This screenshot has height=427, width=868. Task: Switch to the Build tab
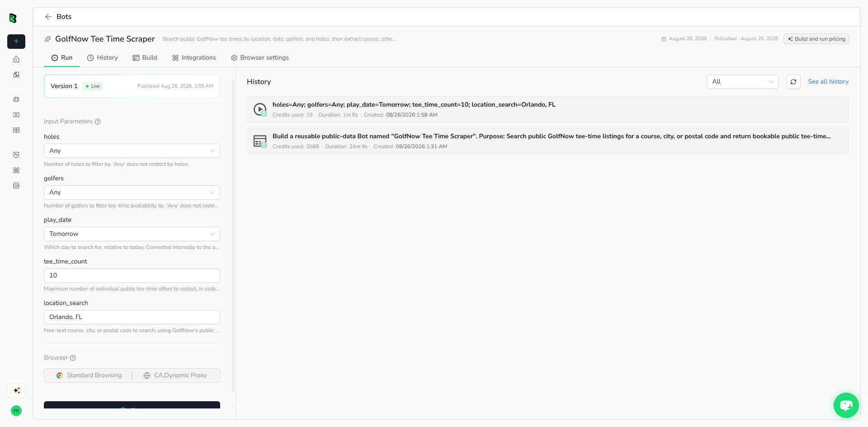tap(145, 58)
